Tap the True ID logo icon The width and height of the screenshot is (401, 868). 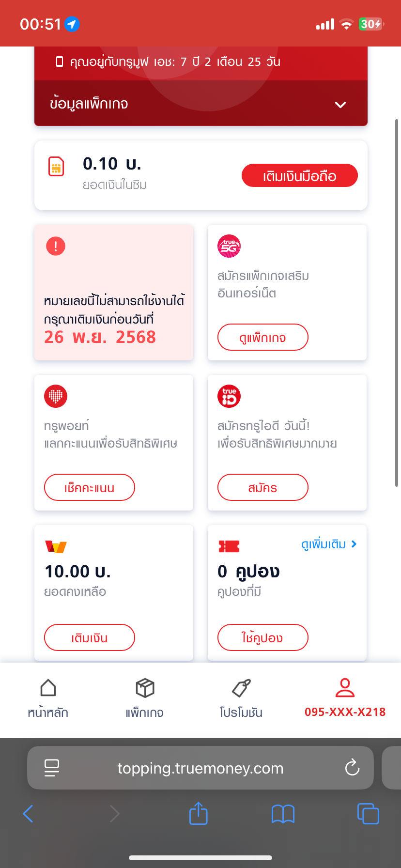point(229,396)
